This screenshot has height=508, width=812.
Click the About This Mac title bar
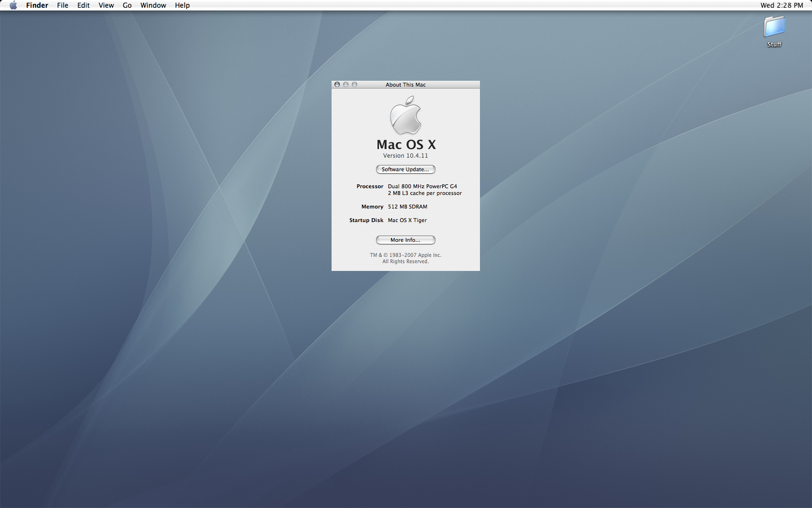(406, 85)
